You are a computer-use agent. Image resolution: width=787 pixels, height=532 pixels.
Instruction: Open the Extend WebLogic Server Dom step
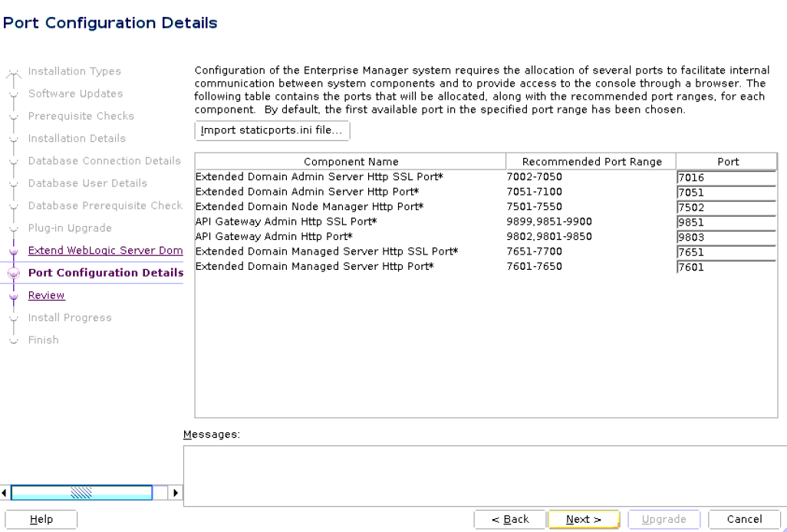(105, 251)
